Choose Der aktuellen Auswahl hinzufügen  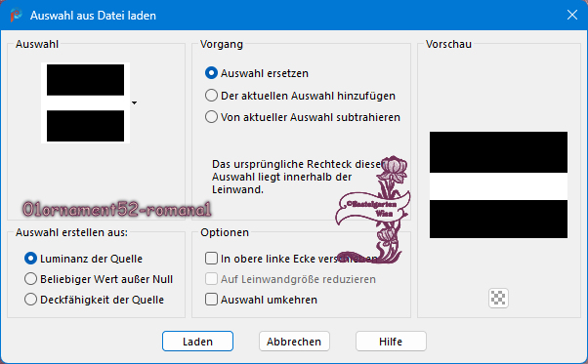click(300, 96)
